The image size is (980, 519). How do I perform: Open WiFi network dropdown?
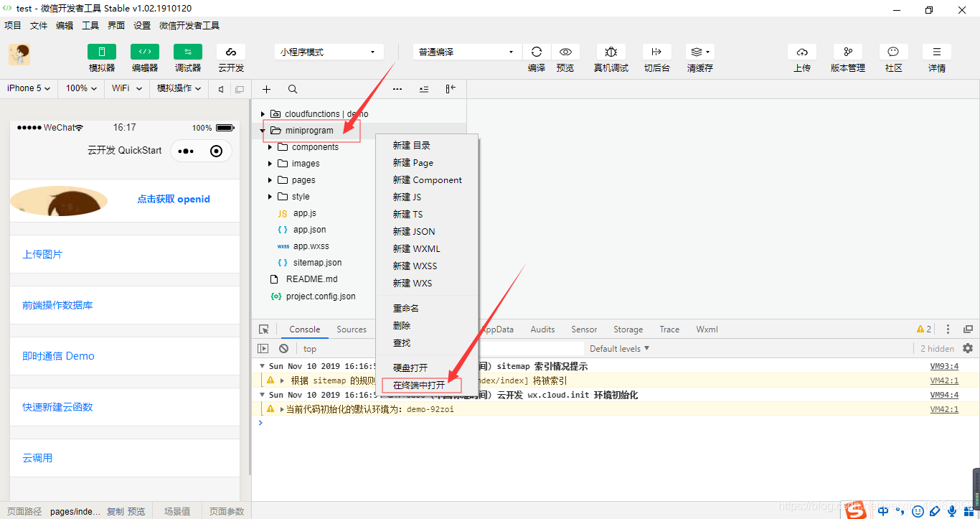(x=127, y=88)
